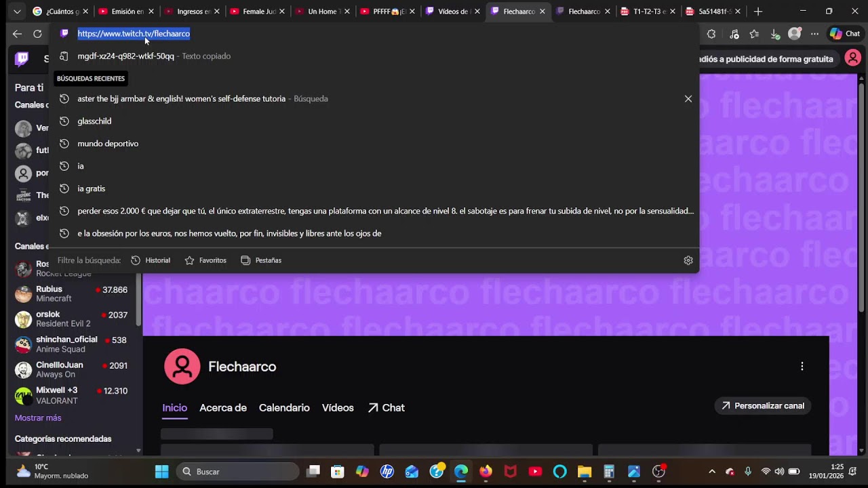Switch to the Female Judo tab
This screenshot has width=868, height=488.
256,12
